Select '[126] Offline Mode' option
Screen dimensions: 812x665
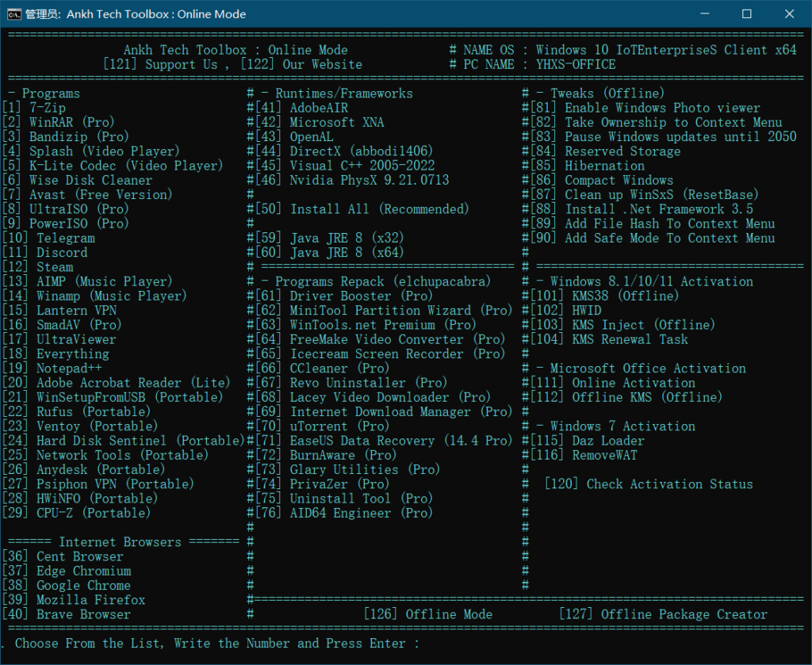click(x=427, y=615)
